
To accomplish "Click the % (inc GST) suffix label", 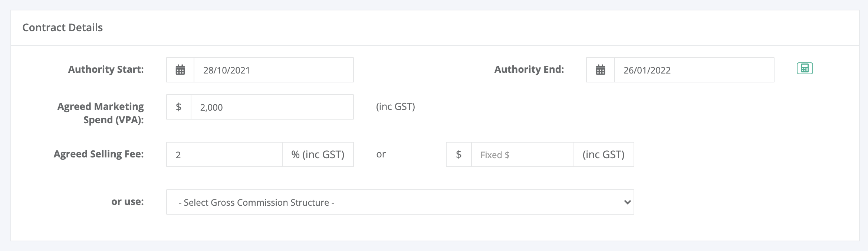I will [318, 154].
